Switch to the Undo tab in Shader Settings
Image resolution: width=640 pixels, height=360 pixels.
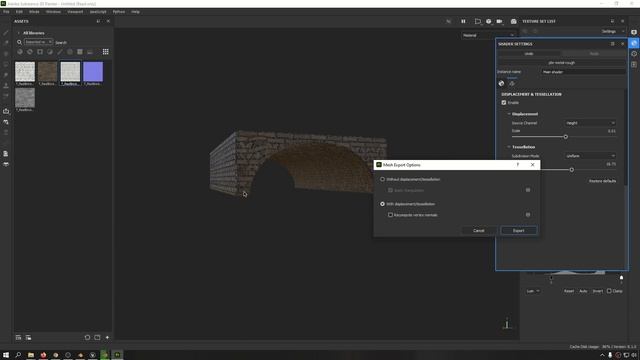click(x=529, y=53)
